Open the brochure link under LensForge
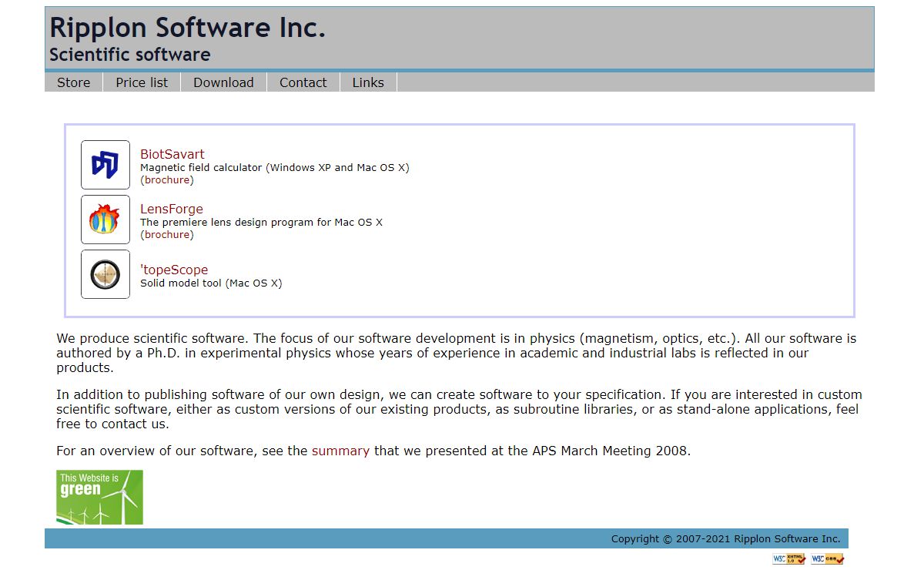This screenshot has height=570, width=924. (167, 234)
